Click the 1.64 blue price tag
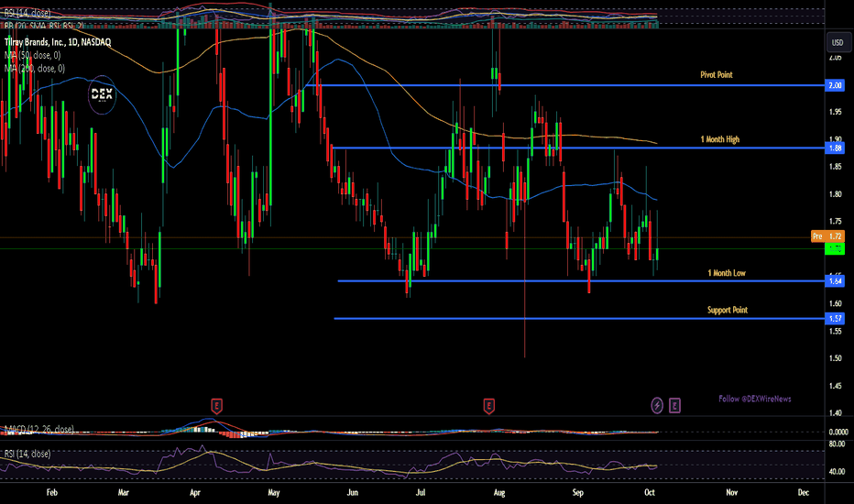Image resolution: width=854 pixels, height=504 pixels. (x=836, y=281)
